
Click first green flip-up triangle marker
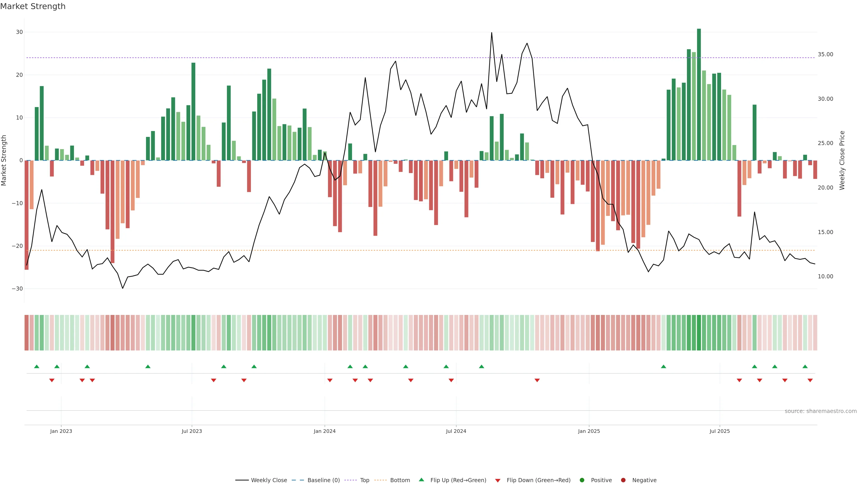point(37,366)
